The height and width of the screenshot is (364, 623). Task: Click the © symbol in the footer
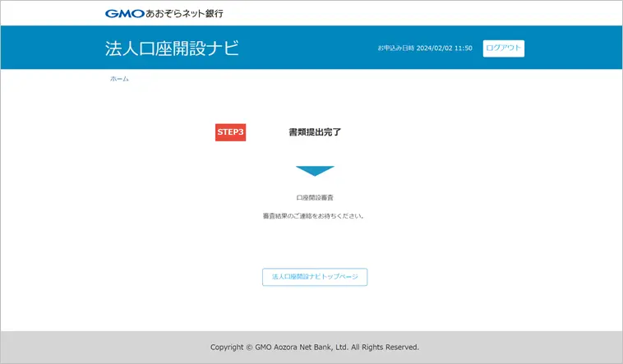tap(250, 348)
